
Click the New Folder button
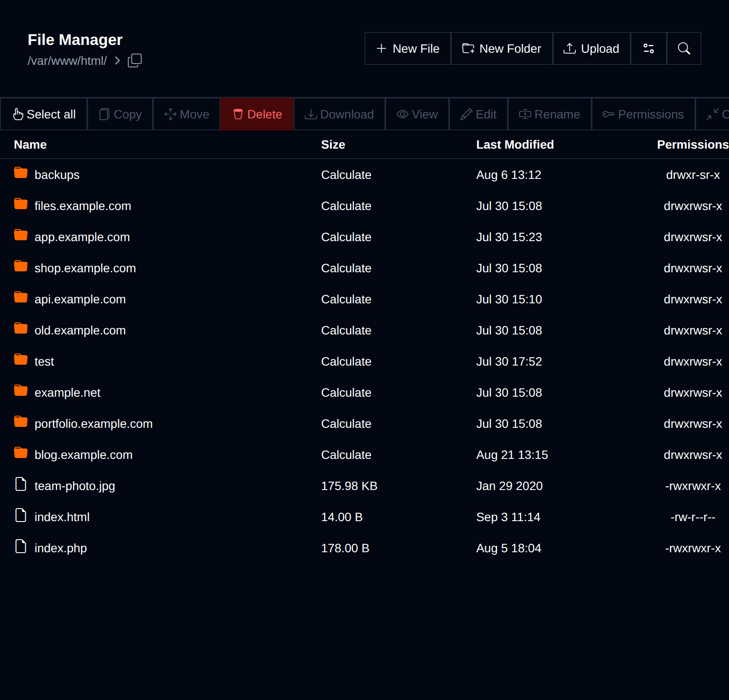(x=502, y=48)
